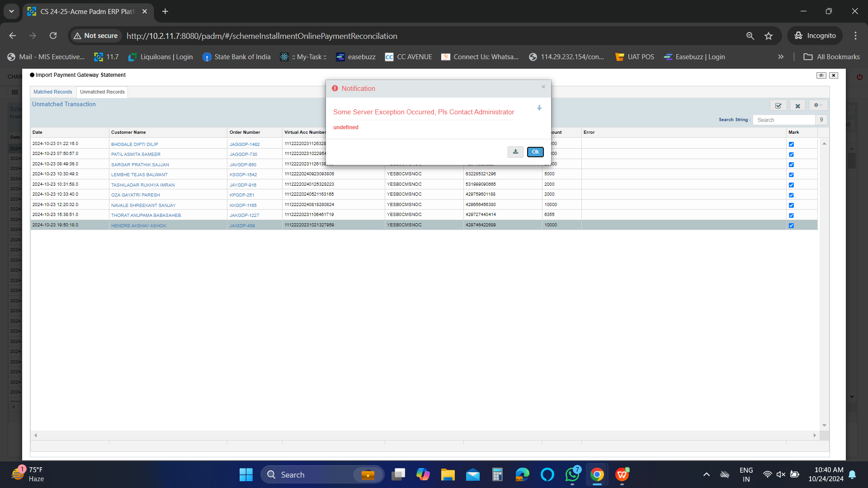Image resolution: width=868 pixels, height=488 pixels.
Task: Open the Chrome three-dot menu
Action: tap(855, 36)
